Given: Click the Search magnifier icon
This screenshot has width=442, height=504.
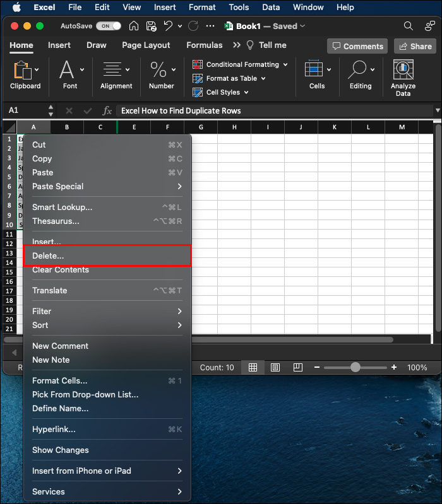Looking at the screenshot, I should coord(409,26).
